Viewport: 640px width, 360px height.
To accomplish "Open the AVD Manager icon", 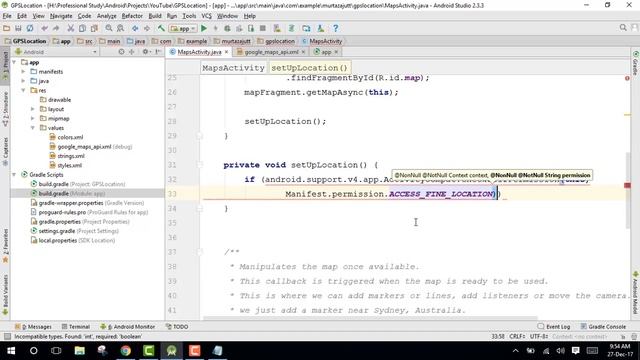I will click(x=277, y=29).
